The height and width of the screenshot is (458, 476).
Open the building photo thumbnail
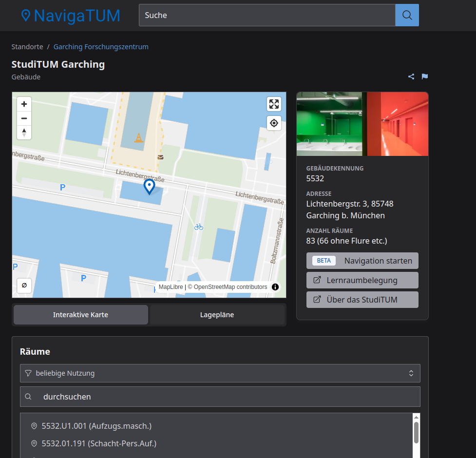pos(362,124)
